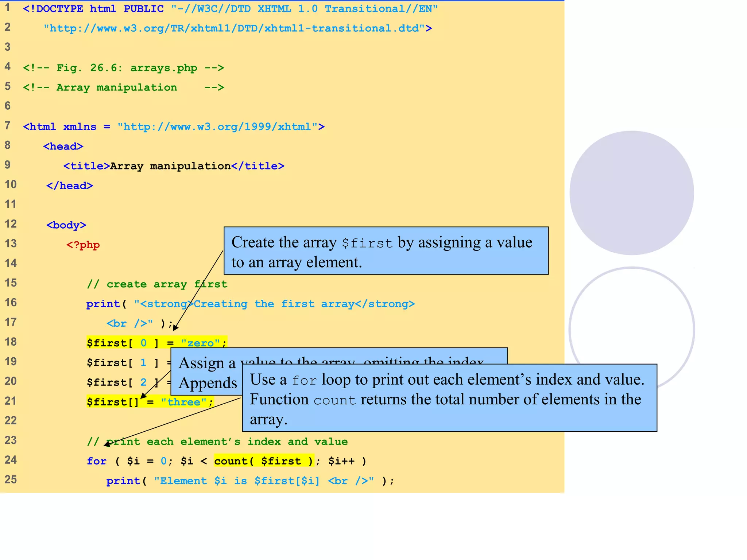The width and height of the screenshot is (747, 560).
Task: Click the opening <body> tag
Action: (x=66, y=225)
